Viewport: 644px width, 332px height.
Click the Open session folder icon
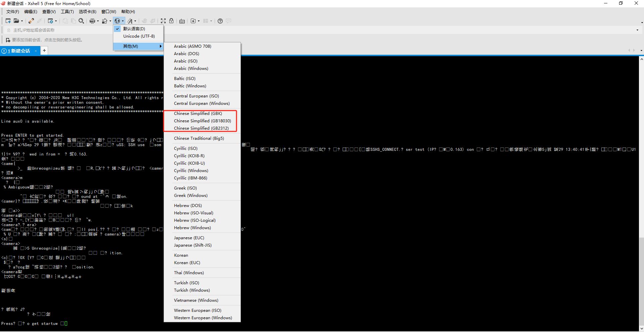(x=16, y=21)
